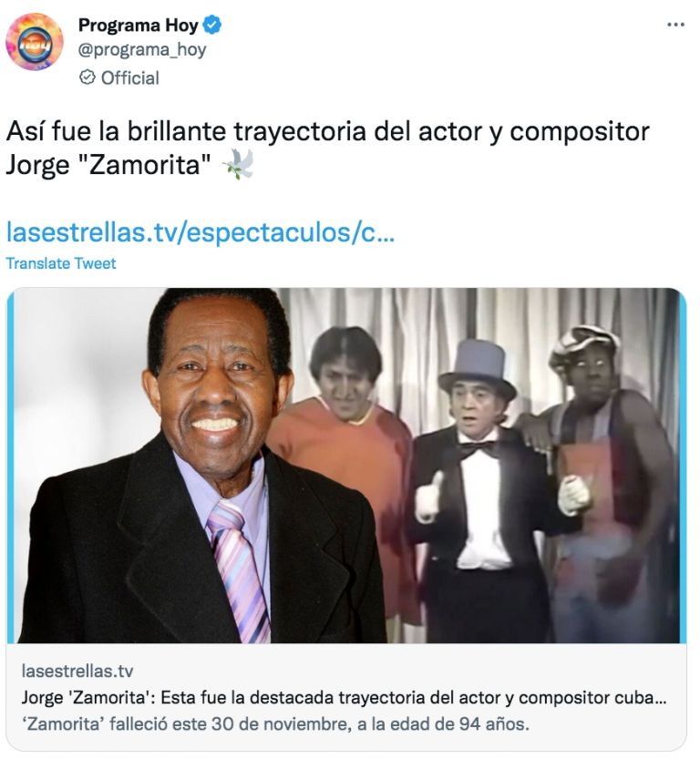The image size is (700, 759).
Task: Click the man in the top hat
Action: 478,489
